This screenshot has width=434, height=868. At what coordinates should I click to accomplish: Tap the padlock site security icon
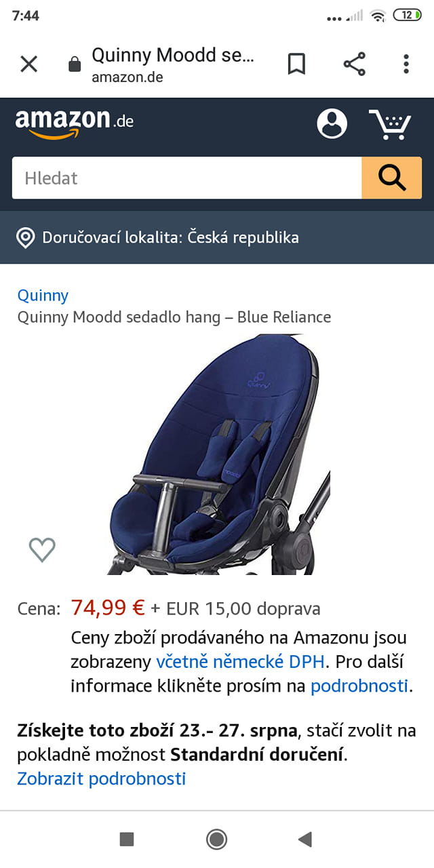tap(75, 64)
